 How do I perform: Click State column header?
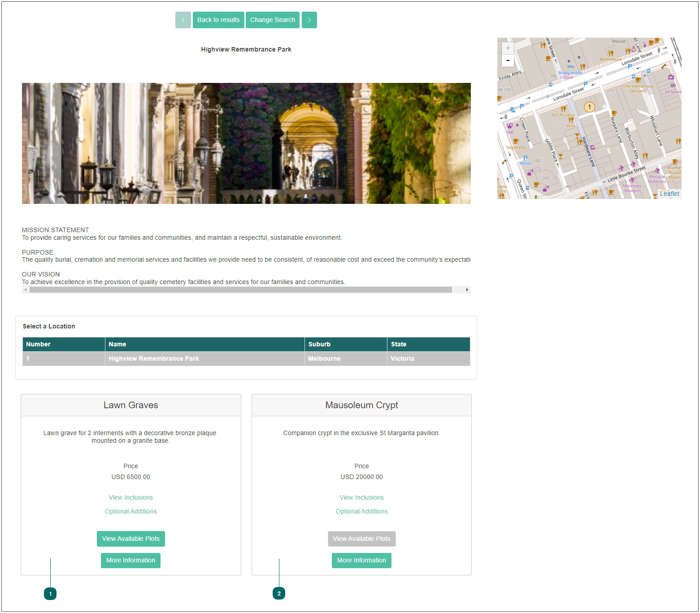coord(429,344)
